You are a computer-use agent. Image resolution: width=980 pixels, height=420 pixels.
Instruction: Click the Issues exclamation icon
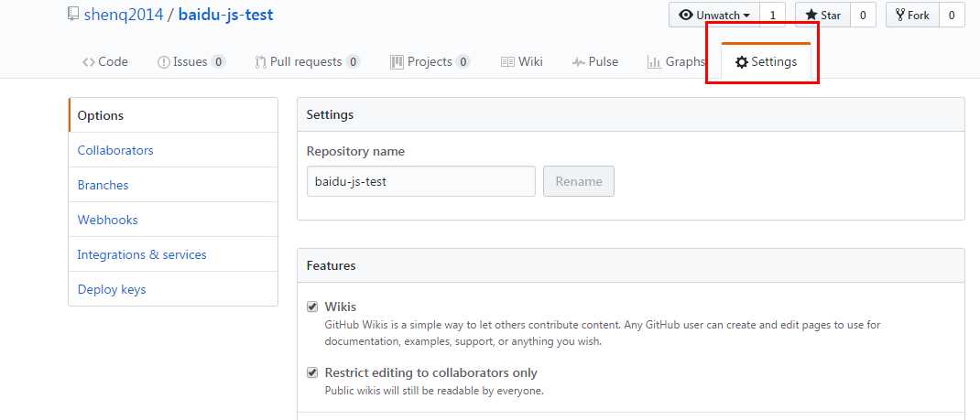coord(164,62)
